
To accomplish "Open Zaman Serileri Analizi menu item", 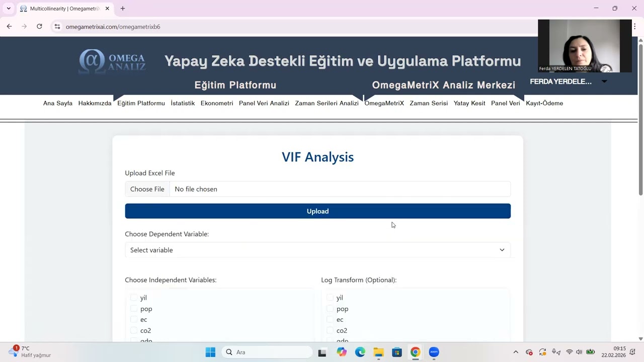I will click(327, 103).
